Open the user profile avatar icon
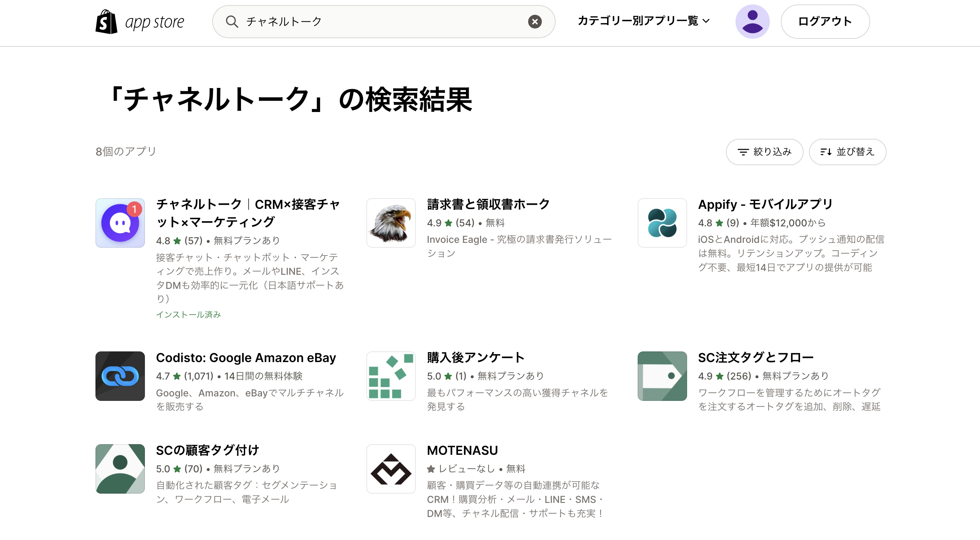 752,22
